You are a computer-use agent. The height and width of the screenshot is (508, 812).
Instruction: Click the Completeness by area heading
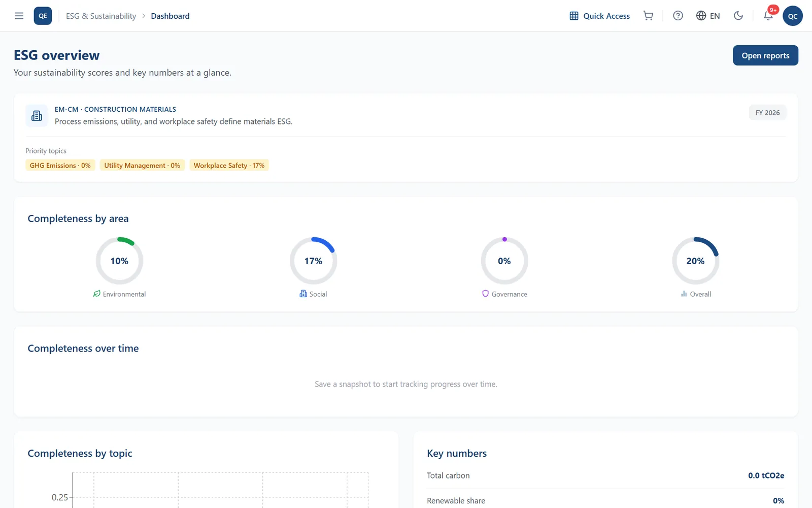[78, 218]
